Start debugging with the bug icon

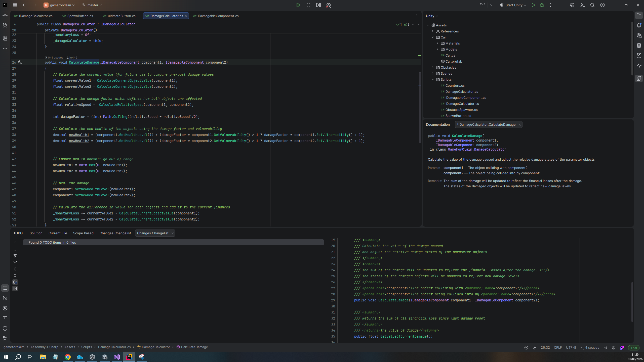tap(542, 5)
